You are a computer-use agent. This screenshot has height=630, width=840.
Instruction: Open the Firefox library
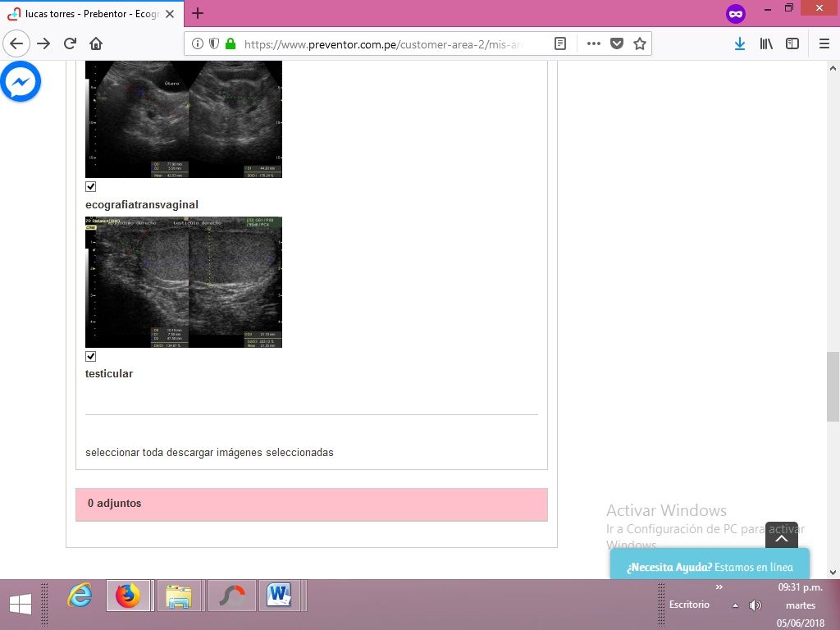pos(766,44)
